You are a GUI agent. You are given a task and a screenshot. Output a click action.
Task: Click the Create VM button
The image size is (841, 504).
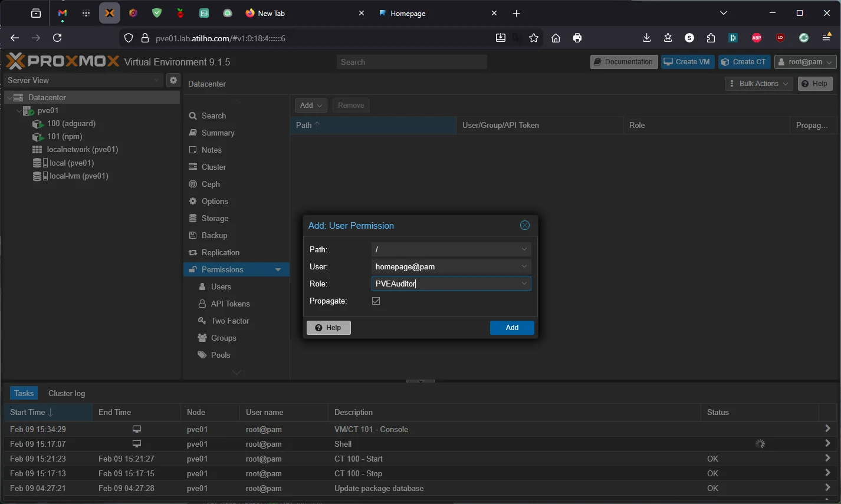[687, 61]
